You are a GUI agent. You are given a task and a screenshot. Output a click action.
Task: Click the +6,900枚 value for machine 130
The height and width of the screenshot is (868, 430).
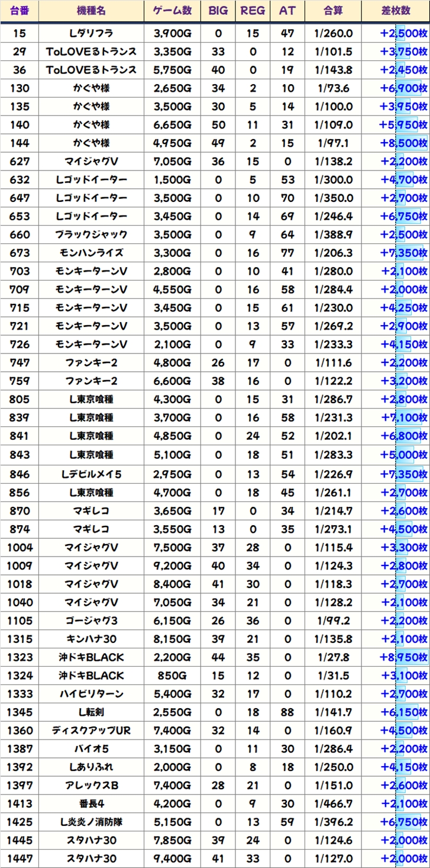pyautogui.click(x=403, y=88)
